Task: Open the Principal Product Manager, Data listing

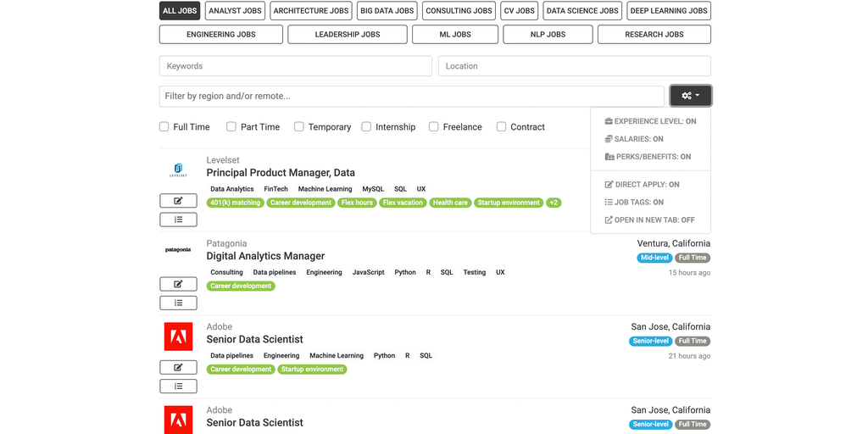Action: click(281, 173)
